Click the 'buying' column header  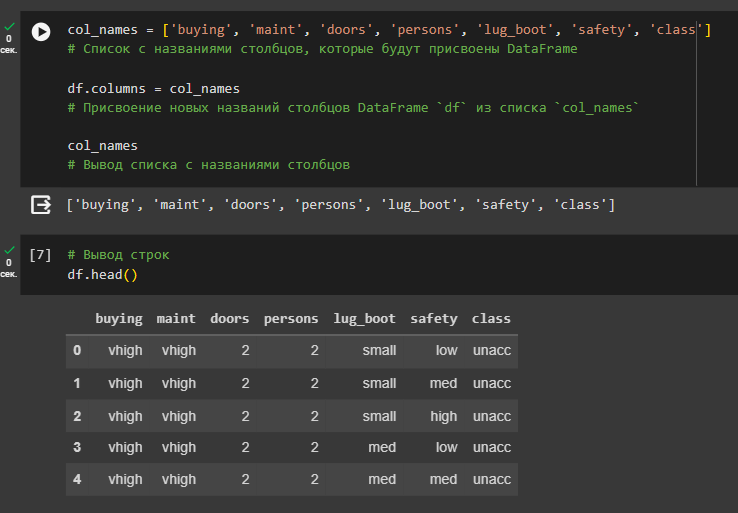click(x=119, y=319)
